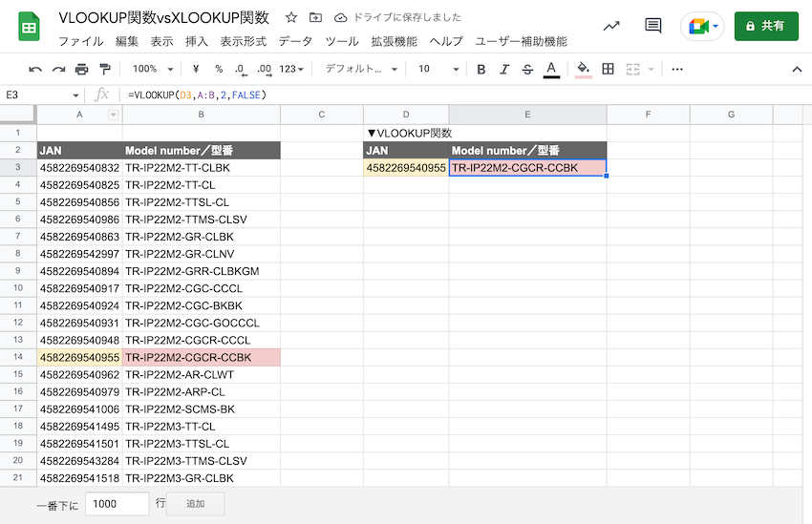This screenshot has width=812, height=524.
Task: Expand the font family dropdown
Action: [360, 69]
